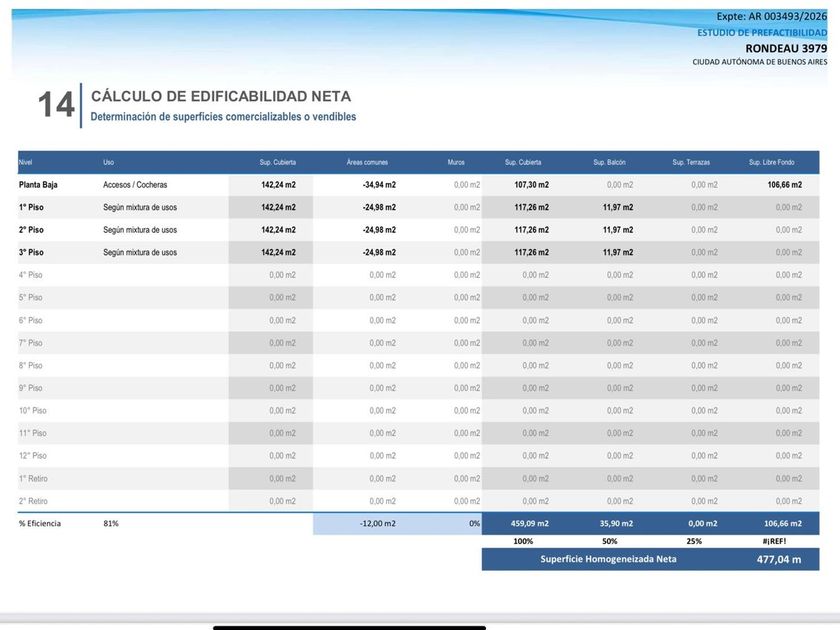The image size is (840, 630).
Task: Click the '2° Piso' row label
Action: click(x=31, y=230)
